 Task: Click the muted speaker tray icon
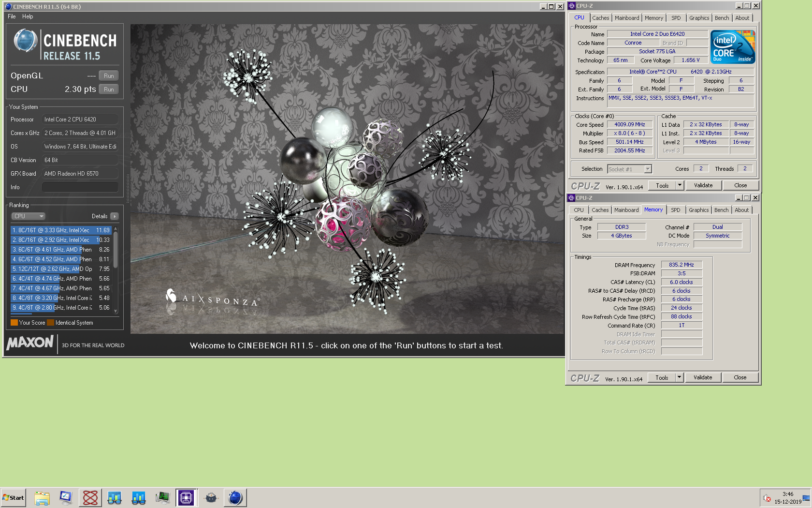(767, 498)
